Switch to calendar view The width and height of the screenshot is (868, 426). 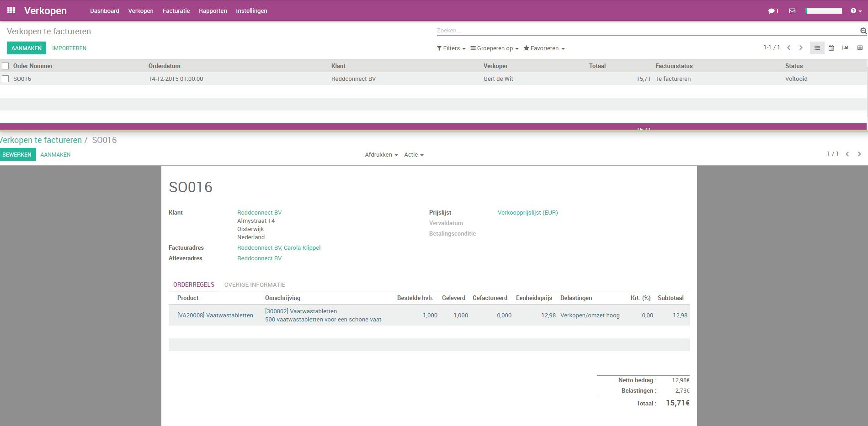pos(831,48)
